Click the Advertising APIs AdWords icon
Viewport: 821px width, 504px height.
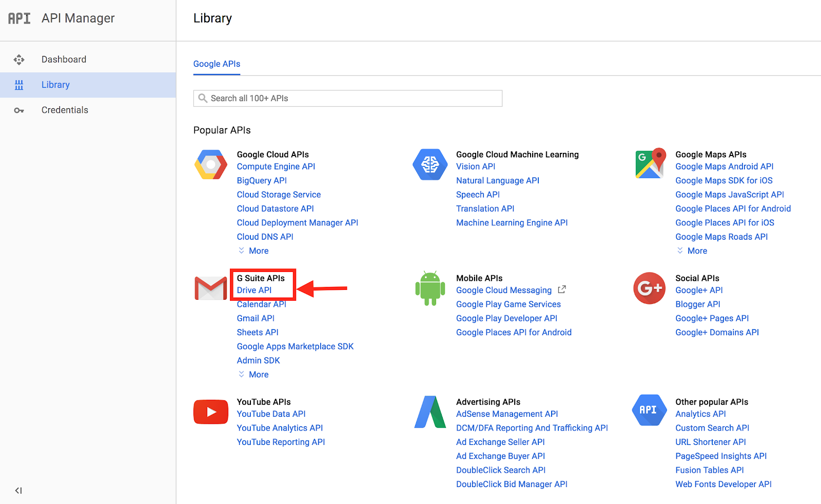[430, 412]
